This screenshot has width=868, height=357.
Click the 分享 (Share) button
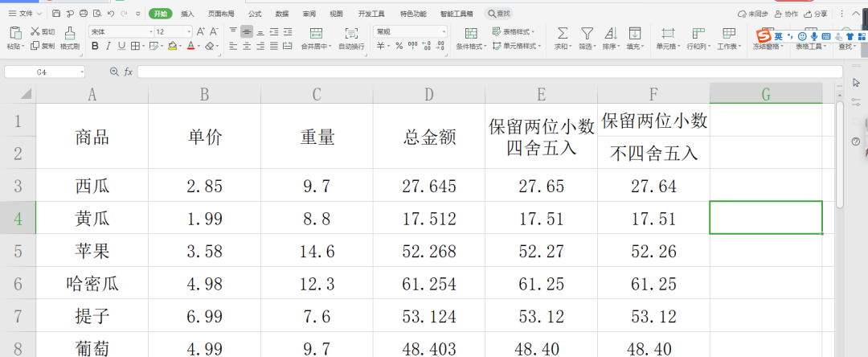(816, 14)
